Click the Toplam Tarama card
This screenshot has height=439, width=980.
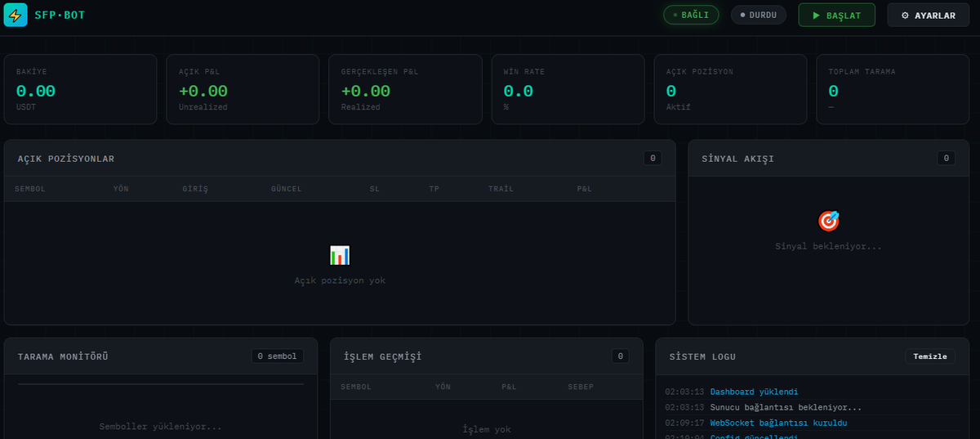click(893, 89)
